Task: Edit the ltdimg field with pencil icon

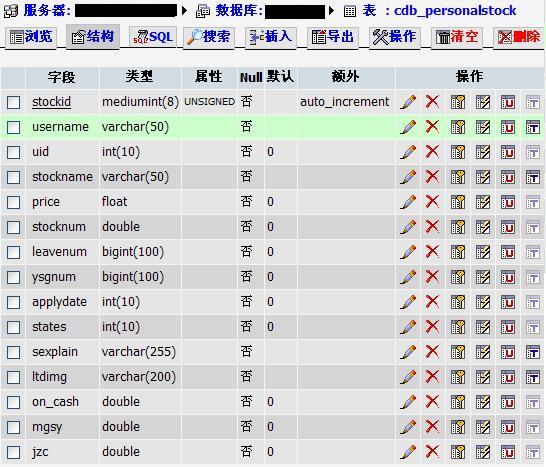Action: [408, 377]
